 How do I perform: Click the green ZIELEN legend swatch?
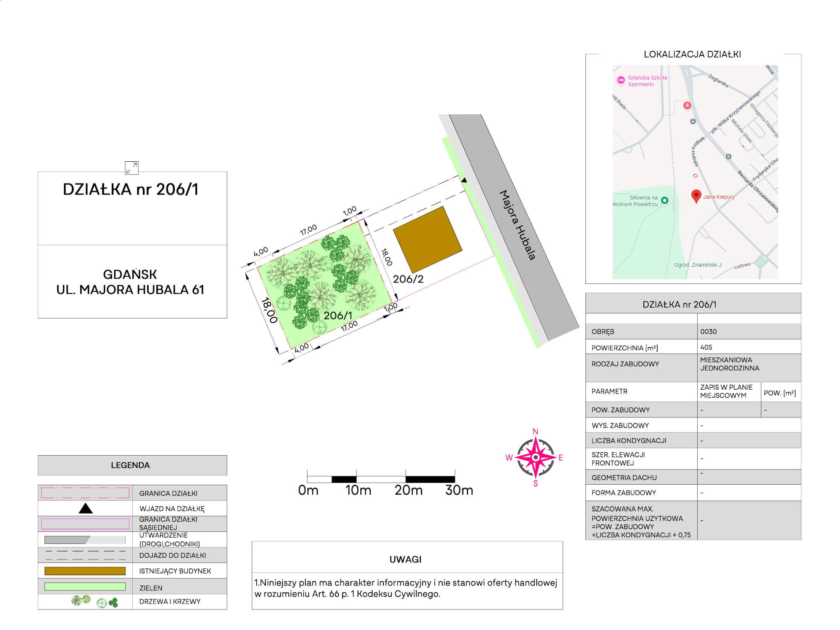click(85, 587)
